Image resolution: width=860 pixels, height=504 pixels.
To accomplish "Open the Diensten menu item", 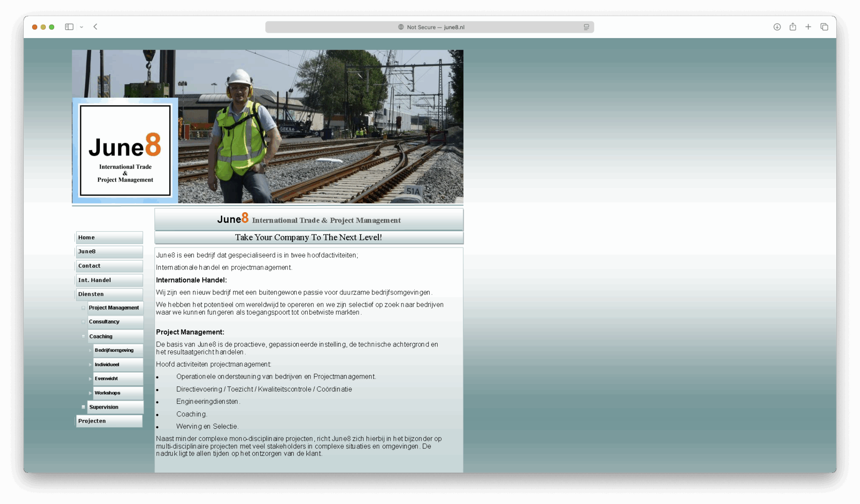I will pos(109,294).
